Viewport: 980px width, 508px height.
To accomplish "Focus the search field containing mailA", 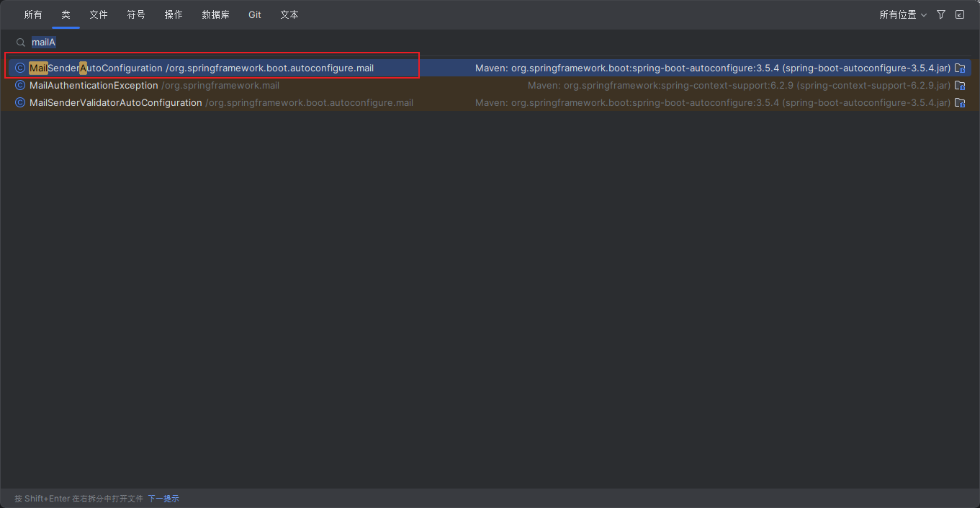I will coord(490,43).
